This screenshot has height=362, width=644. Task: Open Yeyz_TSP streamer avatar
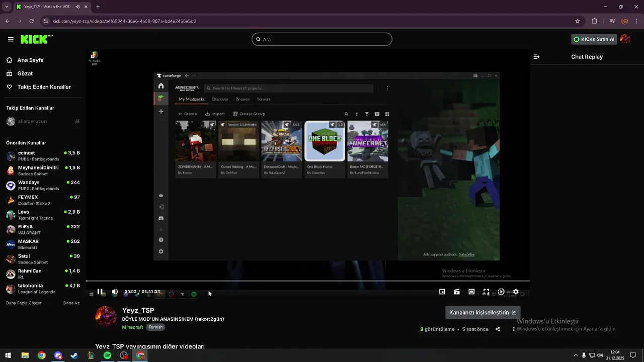[106, 316]
